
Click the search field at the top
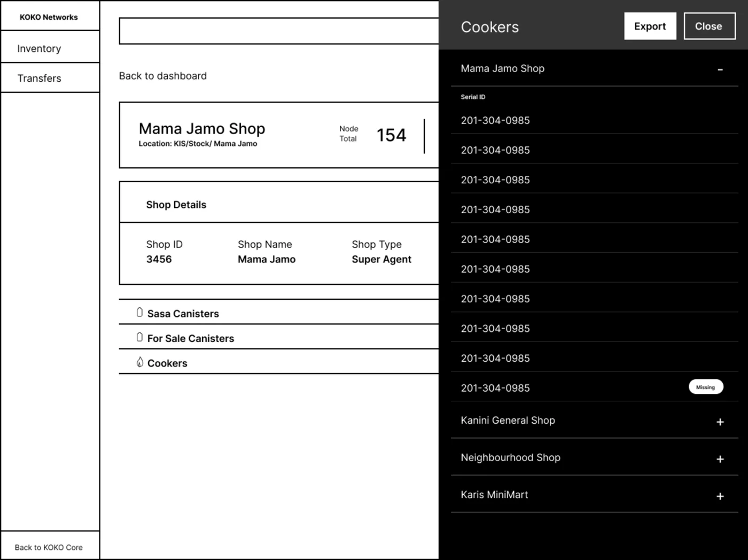coord(279,31)
